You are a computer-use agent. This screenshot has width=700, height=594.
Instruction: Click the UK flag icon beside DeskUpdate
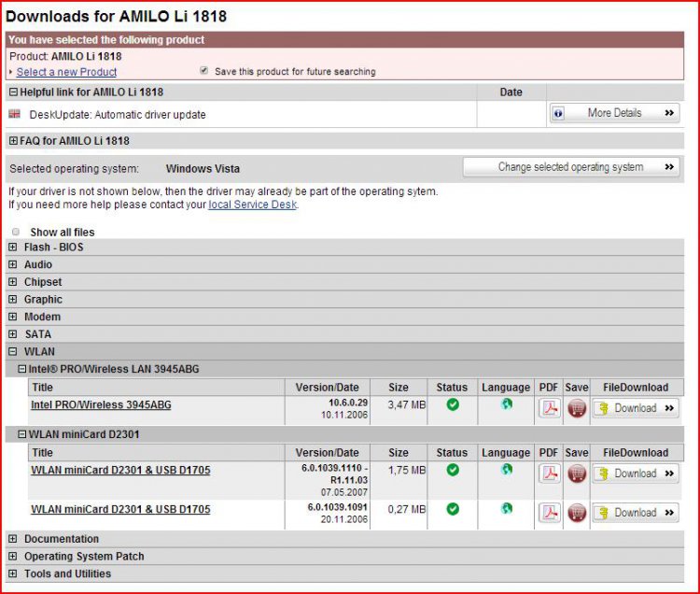[x=14, y=114]
